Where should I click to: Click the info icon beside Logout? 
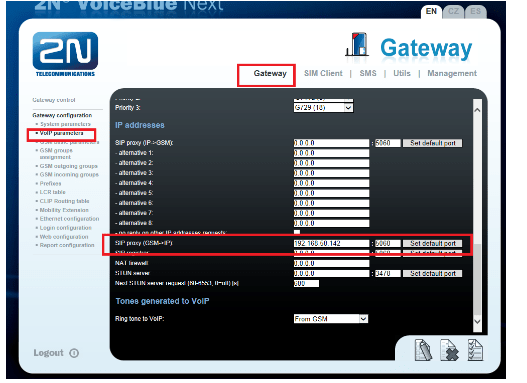coord(74,353)
